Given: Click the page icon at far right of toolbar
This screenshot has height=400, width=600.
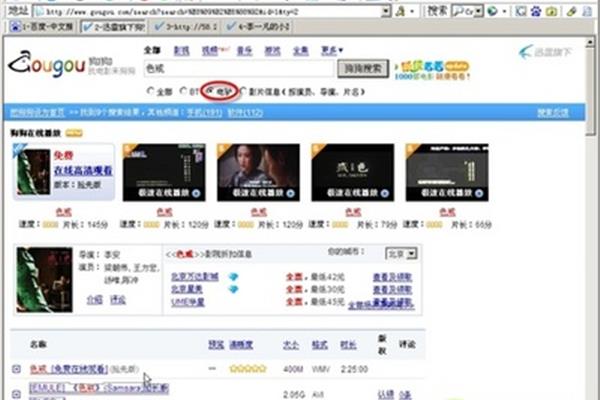Looking at the screenshot, I should pos(587,11).
